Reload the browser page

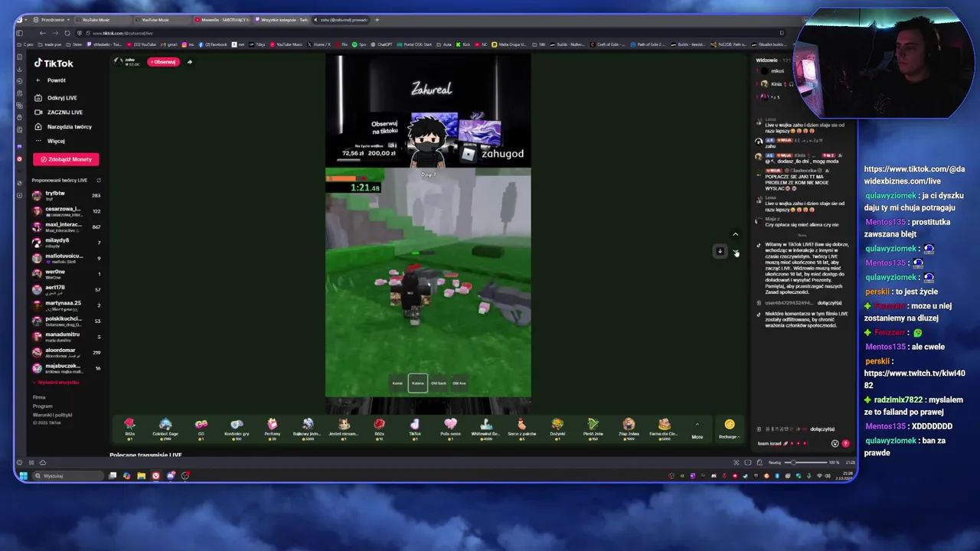pos(67,33)
